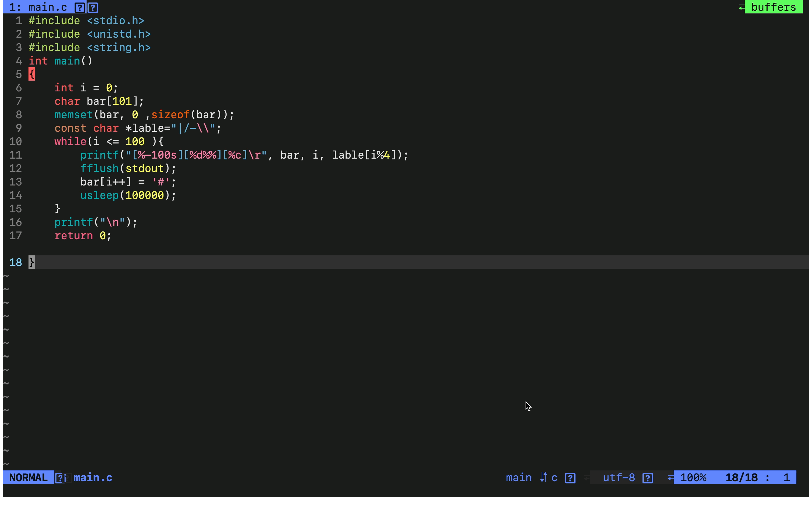Viewport: 812px width, 507px height.
Task: Click the printf call on line 11
Action: (x=99, y=155)
